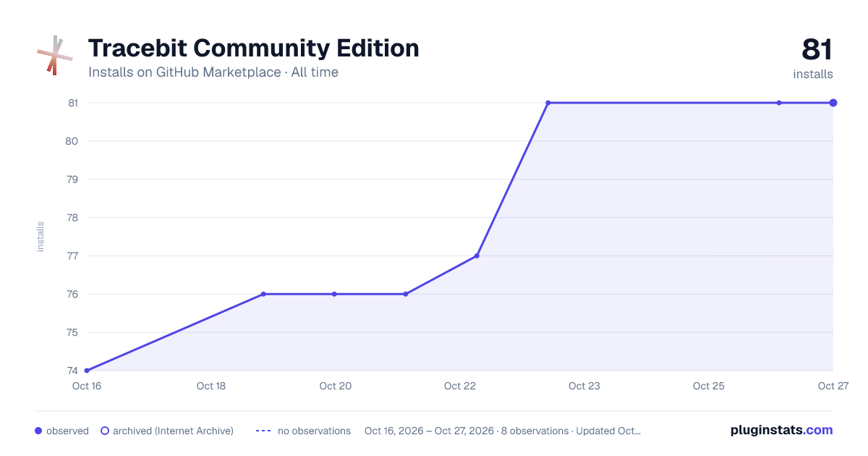Select the first data point at 76 installs
This screenshot has height=456, width=868.
coord(263,294)
